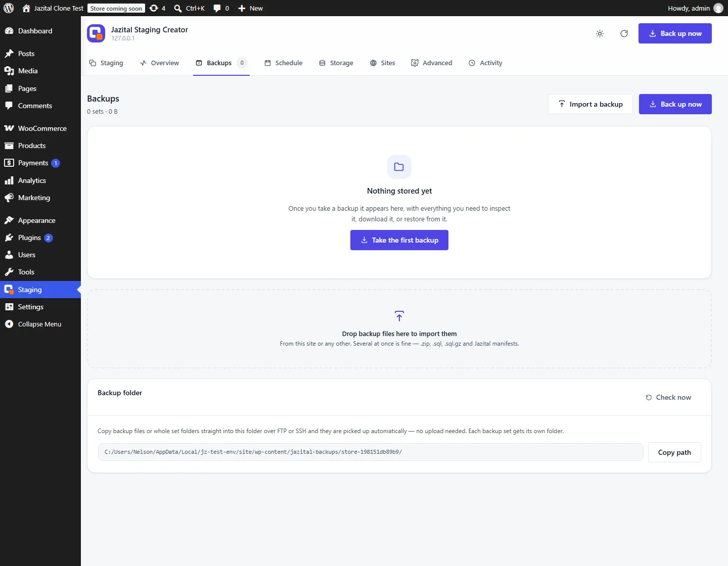Open Marketing in the sidebar
Viewport: 728px width, 566px height.
[40, 198]
